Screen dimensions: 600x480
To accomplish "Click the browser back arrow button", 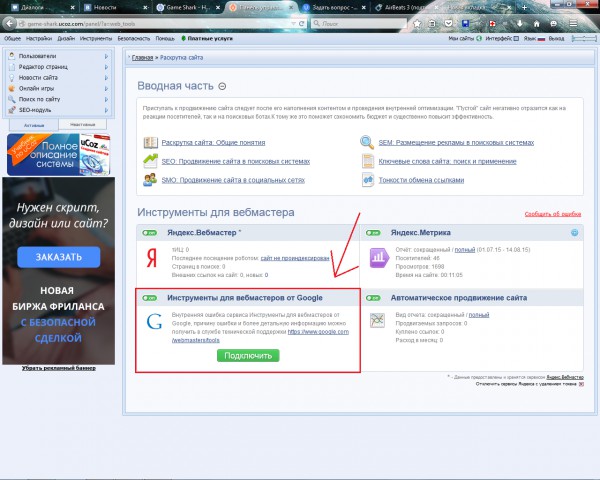I will point(10,24).
